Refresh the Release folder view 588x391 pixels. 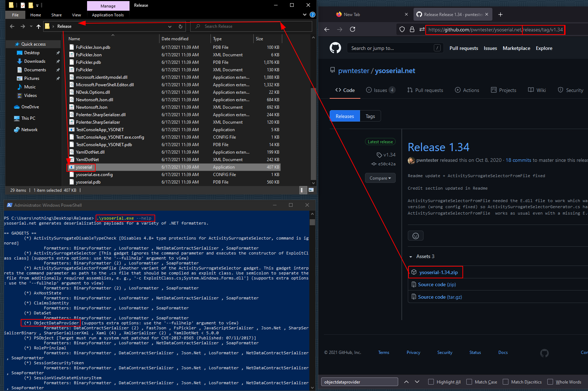click(181, 26)
